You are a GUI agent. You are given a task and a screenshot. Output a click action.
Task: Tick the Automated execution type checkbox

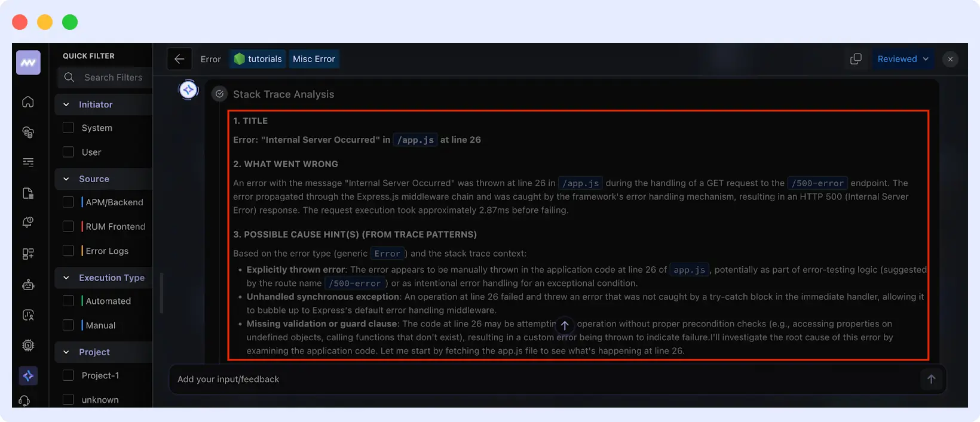(x=69, y=301)
